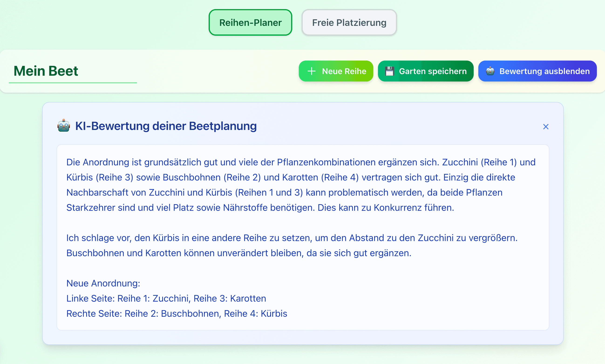Open Neue Reihe to add a row
Image resolution: width=605 pixels, height=364 pixels.
point(336,71)
